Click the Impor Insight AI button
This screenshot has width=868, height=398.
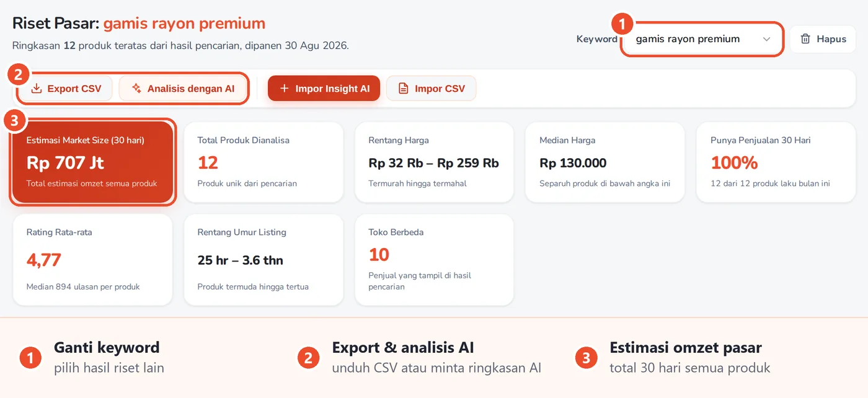pyautogui.click(x=324, y=89)
